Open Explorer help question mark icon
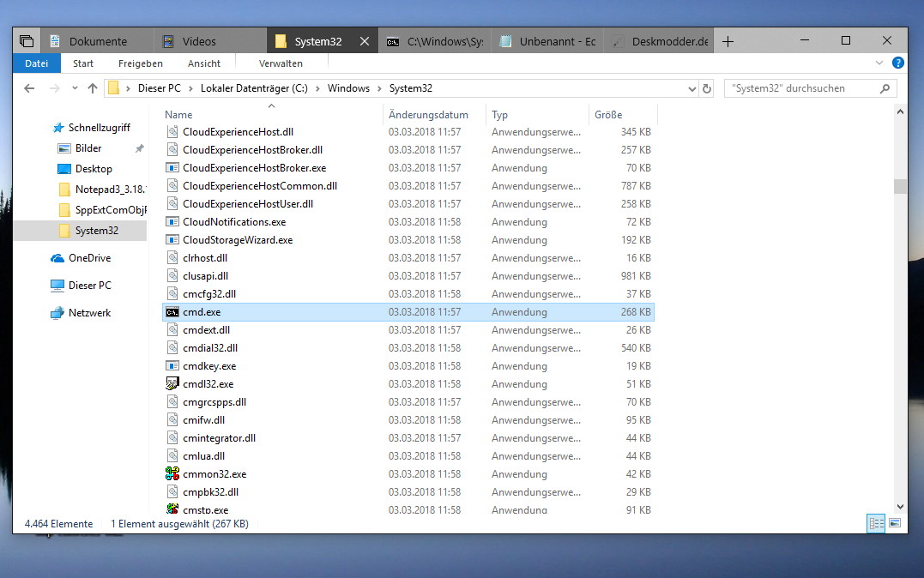The image size is (924, 578). click(x=898, y=63)
